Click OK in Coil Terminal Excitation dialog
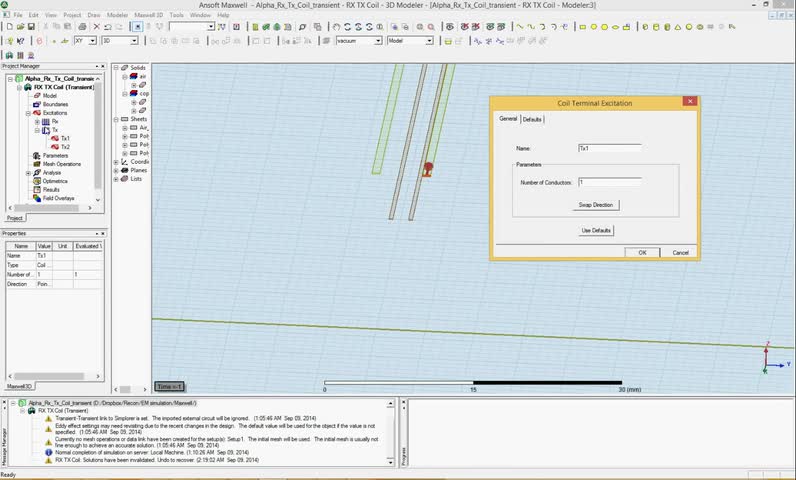 click(642, 252)
